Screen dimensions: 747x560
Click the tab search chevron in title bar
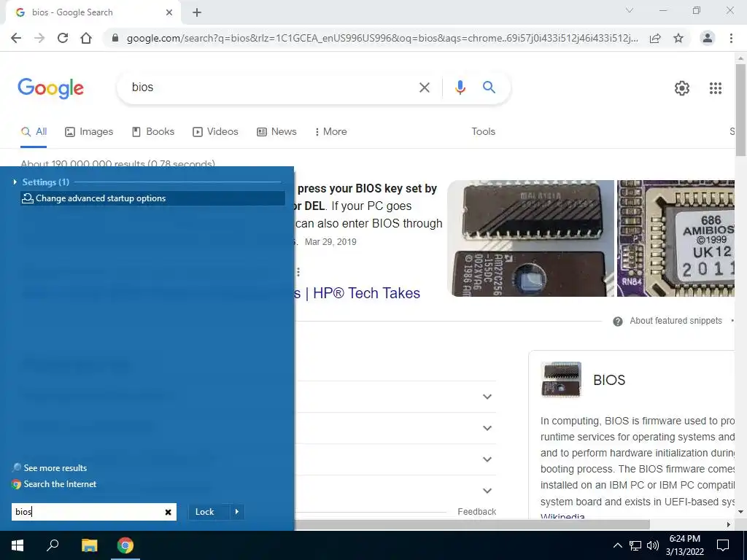(x=630, y=10)
